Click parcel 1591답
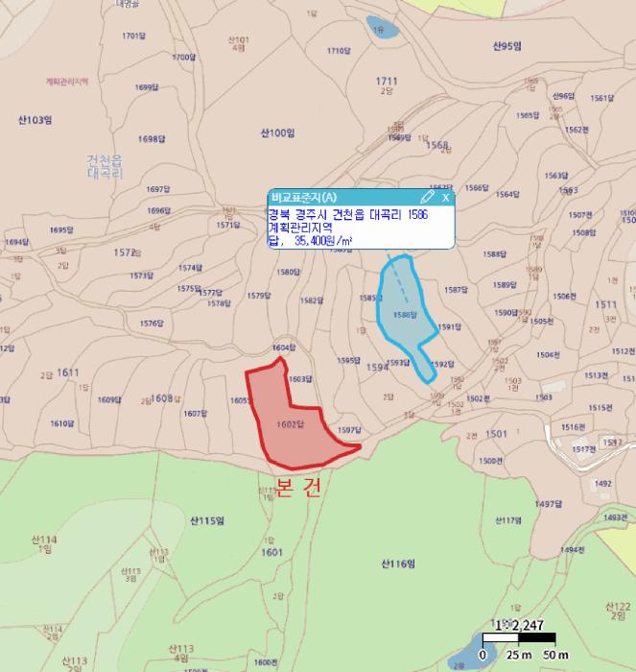Viewport: 636px width, 672px height. (x=450, y=326)
